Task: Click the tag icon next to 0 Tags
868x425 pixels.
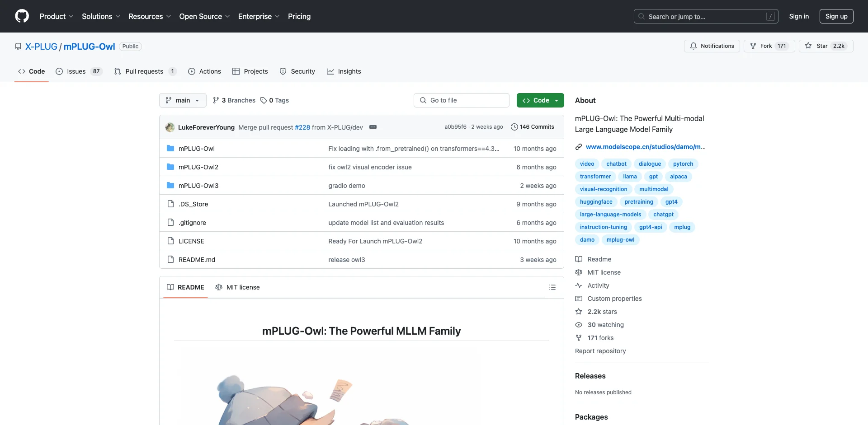Action: [x=264, y=100]
